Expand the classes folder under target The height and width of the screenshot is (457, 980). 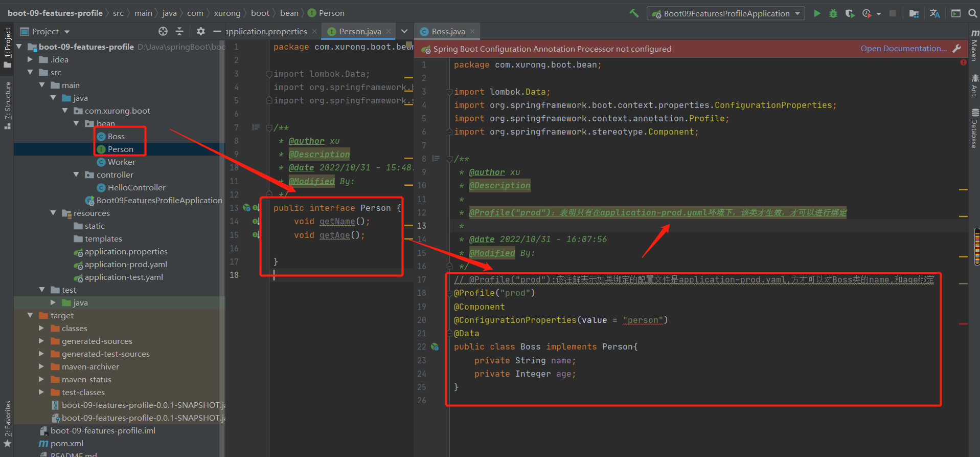[41, 328]
